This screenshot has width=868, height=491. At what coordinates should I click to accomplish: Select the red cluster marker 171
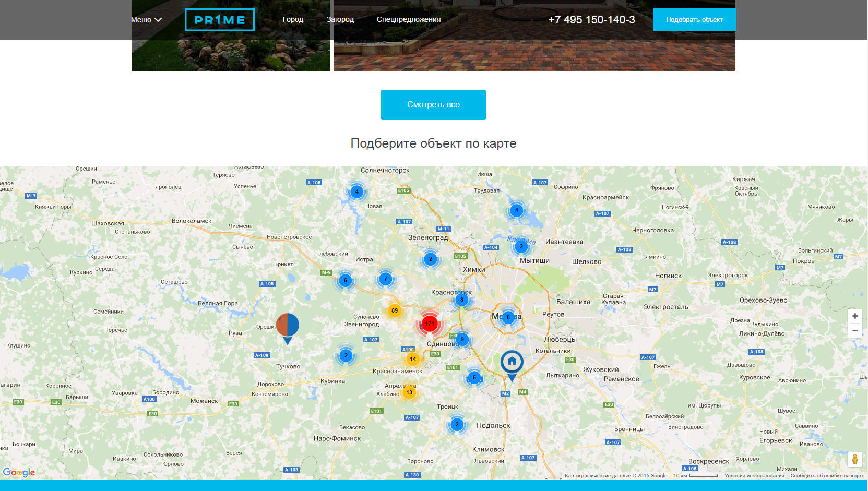[430, 324]
